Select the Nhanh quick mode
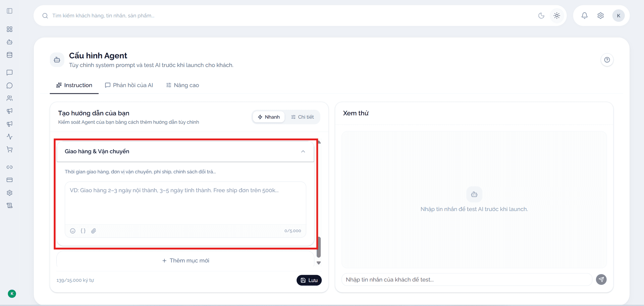Screen dimensions: 644x306 (x=269, y=117)
